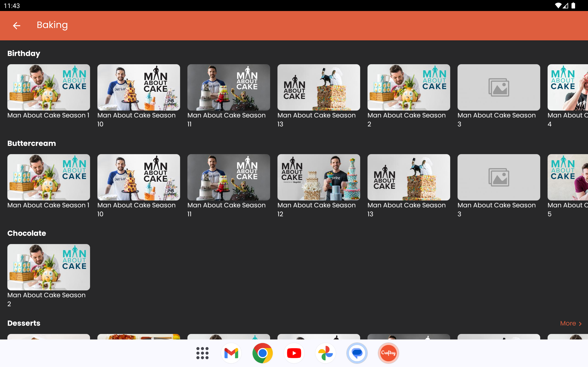Launch YouTube from the taskbar

tap(294, 353)
